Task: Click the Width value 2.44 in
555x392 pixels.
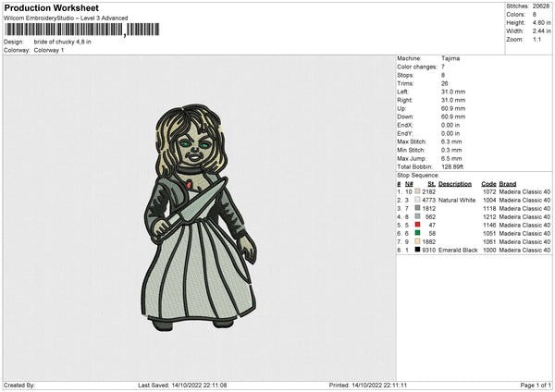Action: click(x=541, y=31)
